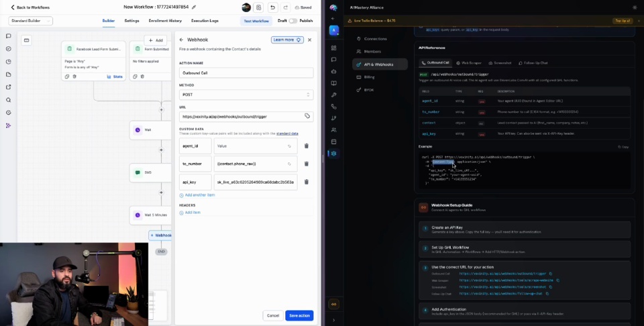This screenshot has width=644, height=326.
Task: Click Add item under Headers
Action: (x=190, y=212)
